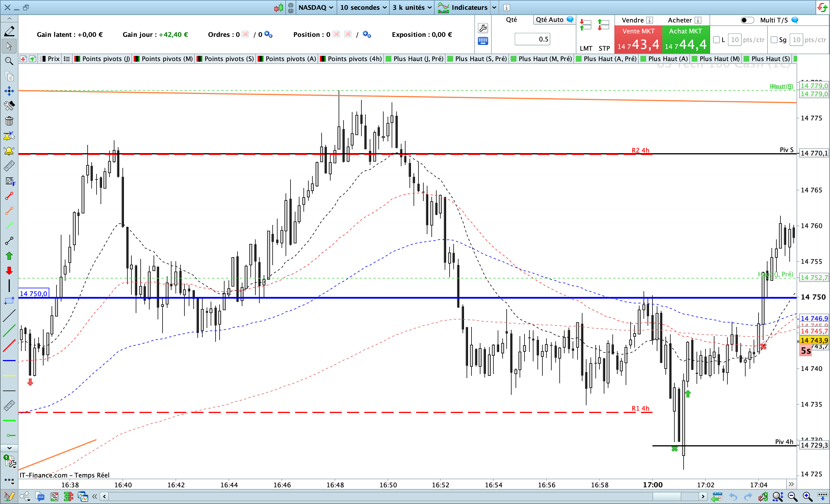The height and width of the screenshot is (504, 830).
Task: Select the red down arrow tool
Action: click(9, 271)
